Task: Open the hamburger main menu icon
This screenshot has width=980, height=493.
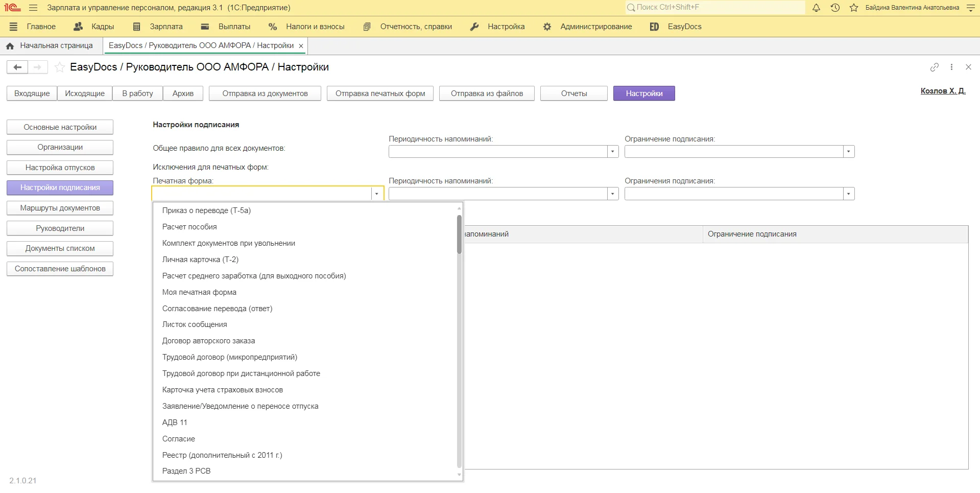Action: pyautogui.click(x=33, y=8)
